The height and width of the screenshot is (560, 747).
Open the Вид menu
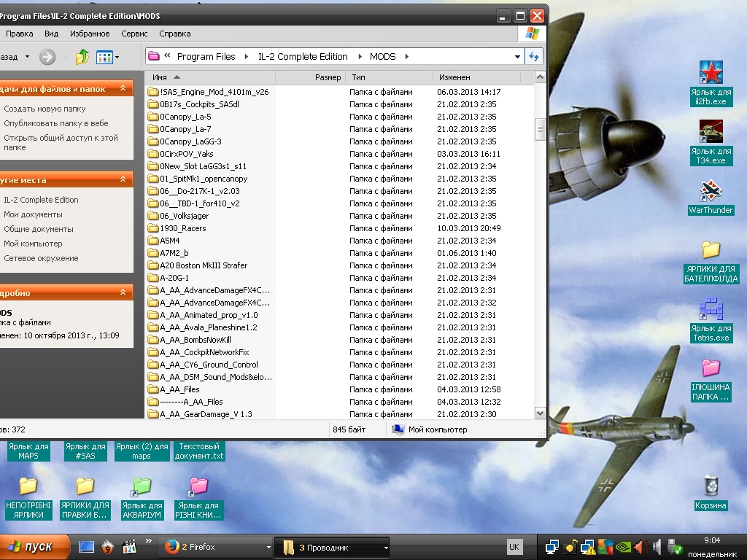click(x=52, y=34)
